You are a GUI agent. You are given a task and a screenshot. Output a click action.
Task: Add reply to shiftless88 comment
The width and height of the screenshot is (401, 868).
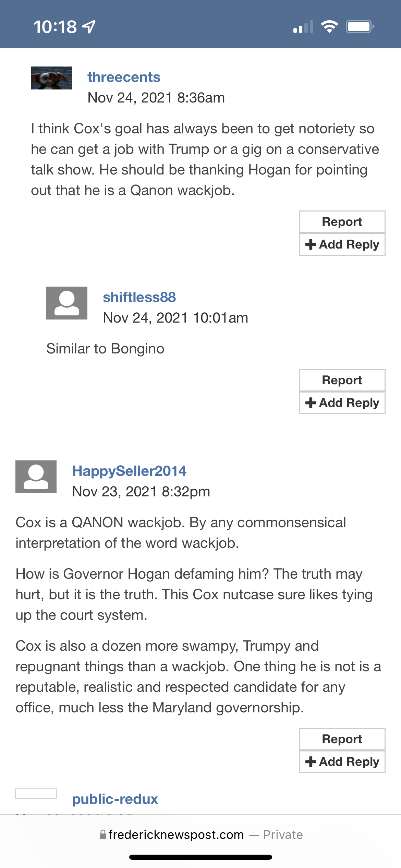coord(342,403)
